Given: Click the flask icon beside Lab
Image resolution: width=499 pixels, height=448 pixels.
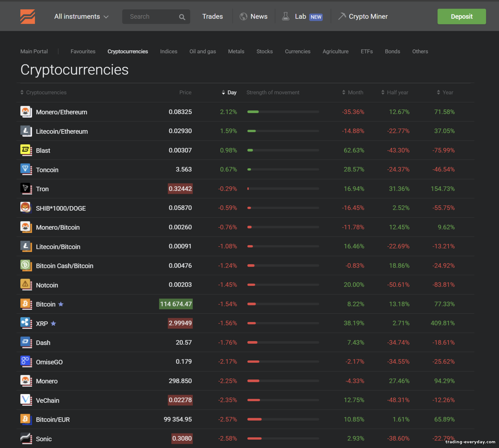Looking at the screenshot, I should click(x=285, y=16).
